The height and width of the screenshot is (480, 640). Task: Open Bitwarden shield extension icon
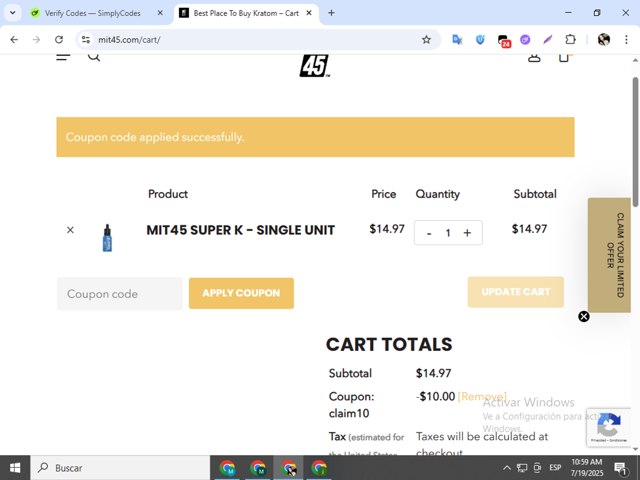click(x=480, y=40)
